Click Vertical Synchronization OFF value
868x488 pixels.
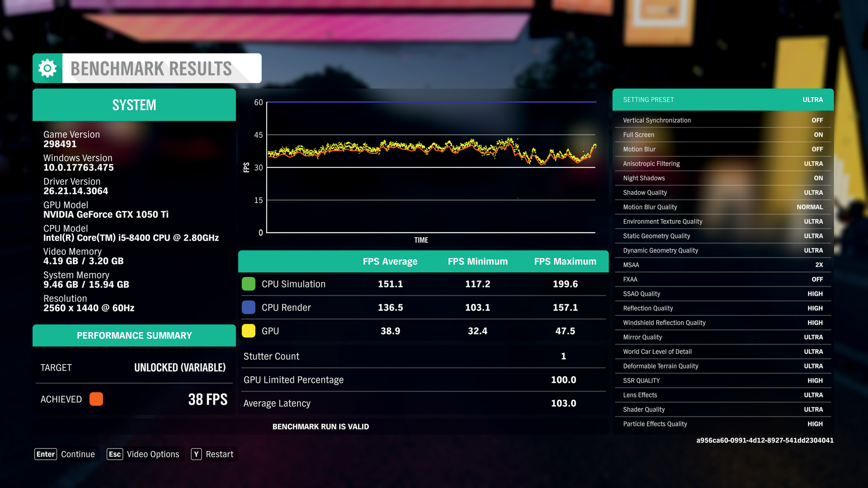point(817,120)
